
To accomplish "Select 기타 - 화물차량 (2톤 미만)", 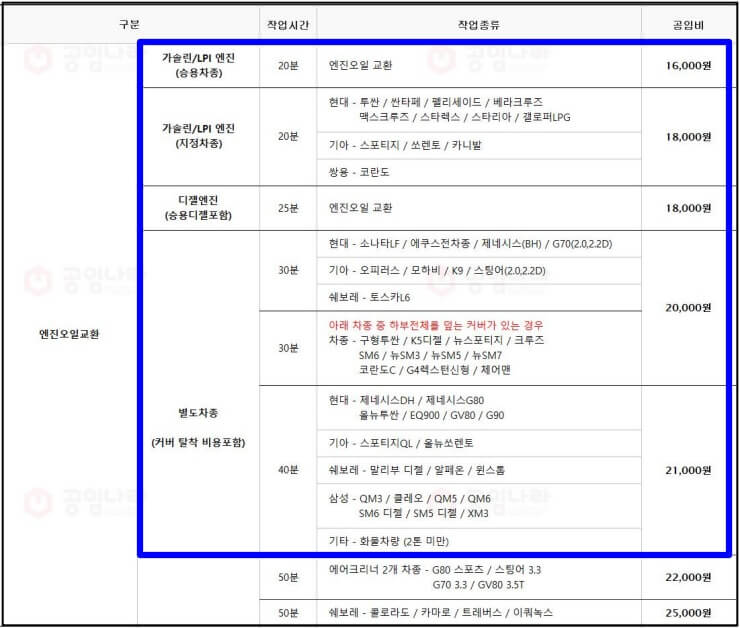I will 388,541.
